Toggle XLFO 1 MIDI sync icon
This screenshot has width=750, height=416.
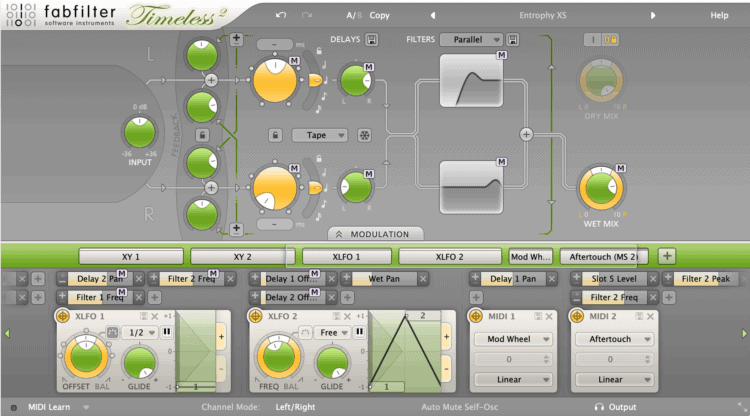(x=112, y=332)
